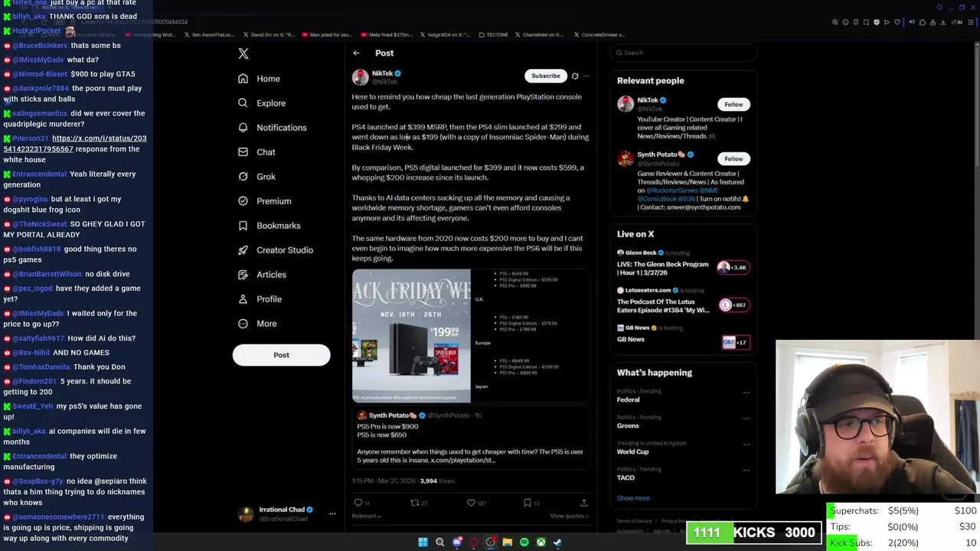Open OBS Studio from taskbar
Screen dimensions: 980x551
(x=491, y=543)
